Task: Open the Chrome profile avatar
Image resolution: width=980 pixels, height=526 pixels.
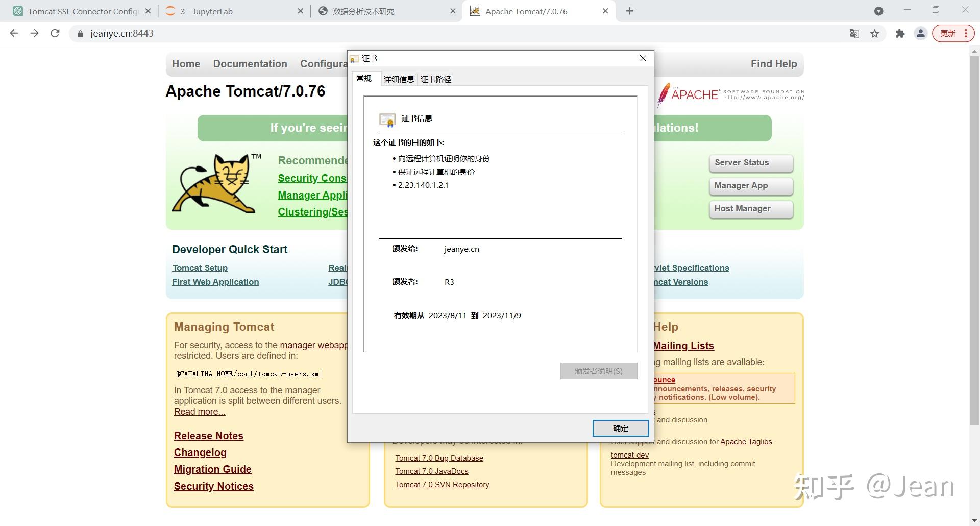Action: click(920, 34)
